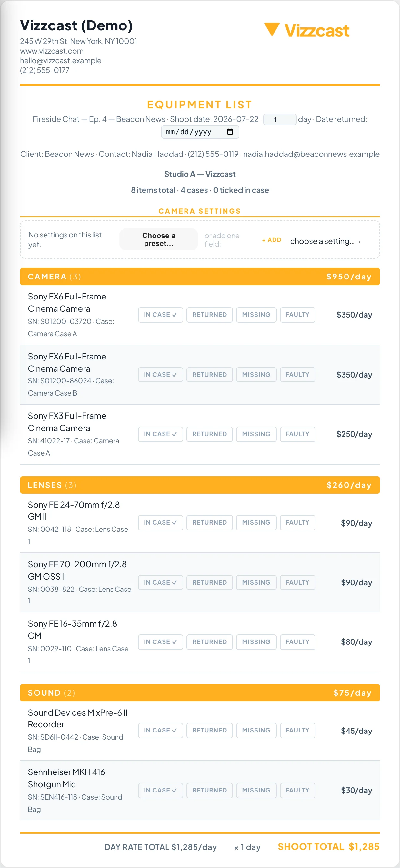
Task: Mark Sony FE 16-35mm lens as Faulty
Action: click(297, 642)
